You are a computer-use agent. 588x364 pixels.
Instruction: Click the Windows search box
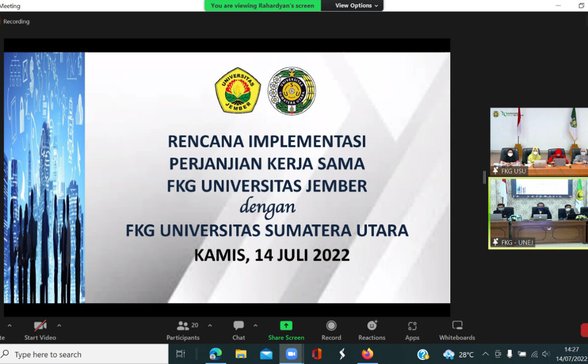(84, 354)
